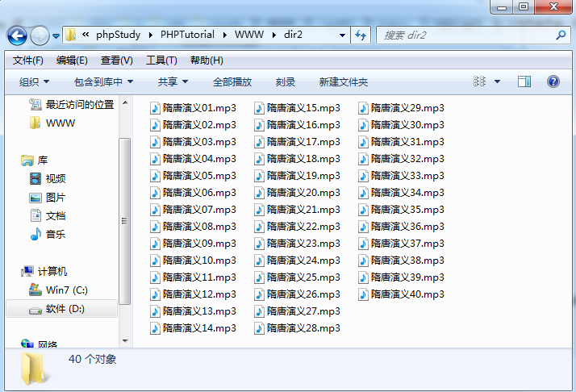Click the 新建文件夹 button
Screen dimensions: 576x392
(343, 81)
